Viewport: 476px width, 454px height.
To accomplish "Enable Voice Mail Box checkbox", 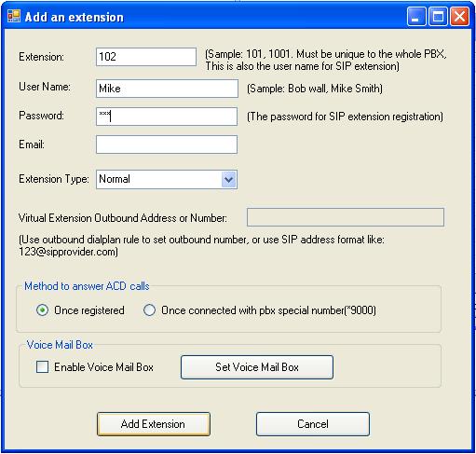I will 42,367.
